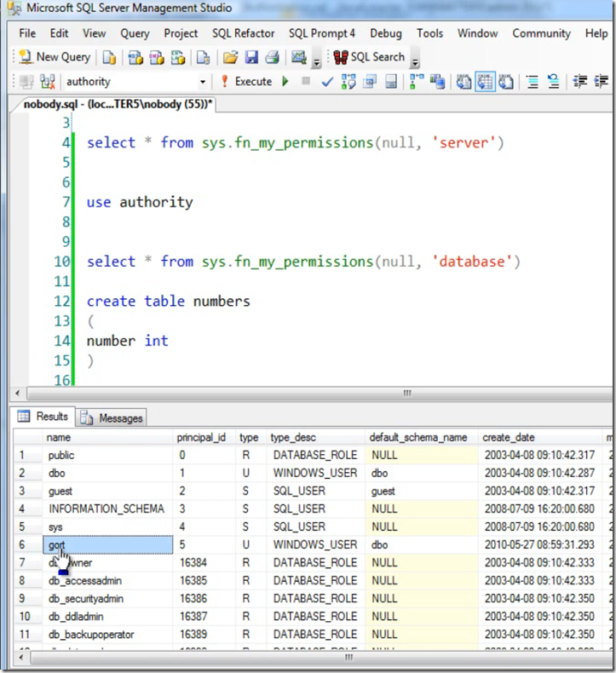Open the Help menu
This screenshot has height=673, width=616.
pos(596,33)
